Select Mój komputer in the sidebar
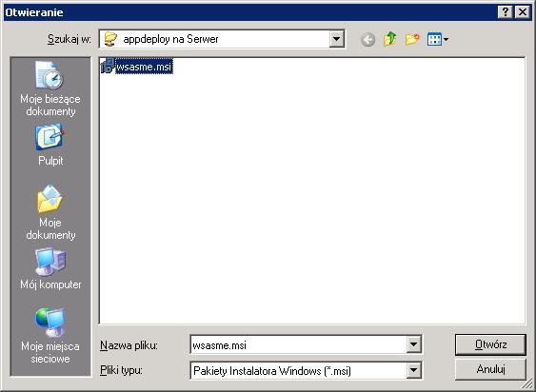Viewport: 536px width, 392px height. 50,268
